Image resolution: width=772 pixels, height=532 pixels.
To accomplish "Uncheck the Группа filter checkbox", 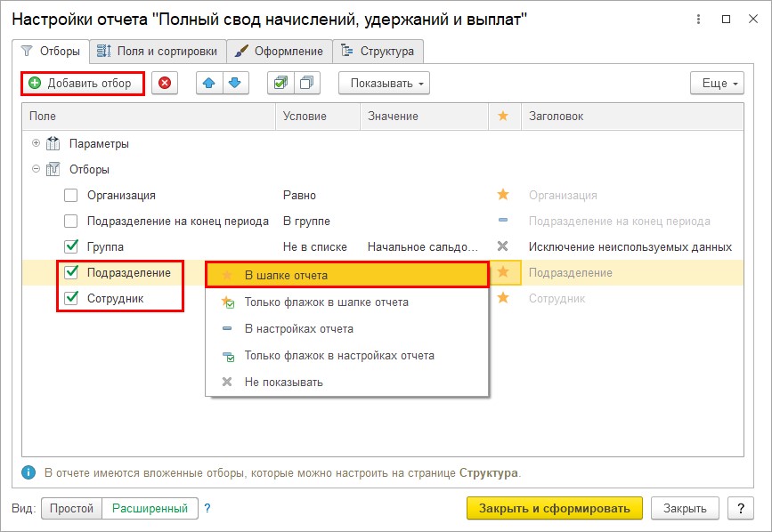I will [x=71, y=246].
